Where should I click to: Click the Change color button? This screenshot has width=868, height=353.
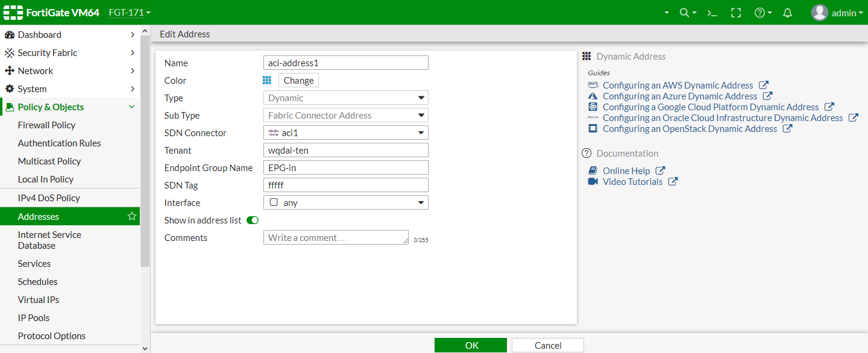pyautogui.click(x=298, y=80)
